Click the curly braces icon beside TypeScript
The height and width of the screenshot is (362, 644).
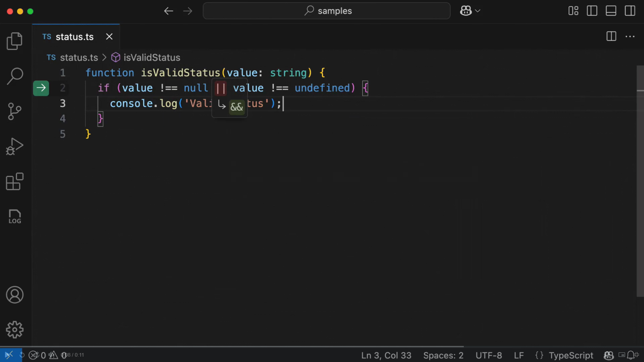pyautogui.click(x=539, y=355)
